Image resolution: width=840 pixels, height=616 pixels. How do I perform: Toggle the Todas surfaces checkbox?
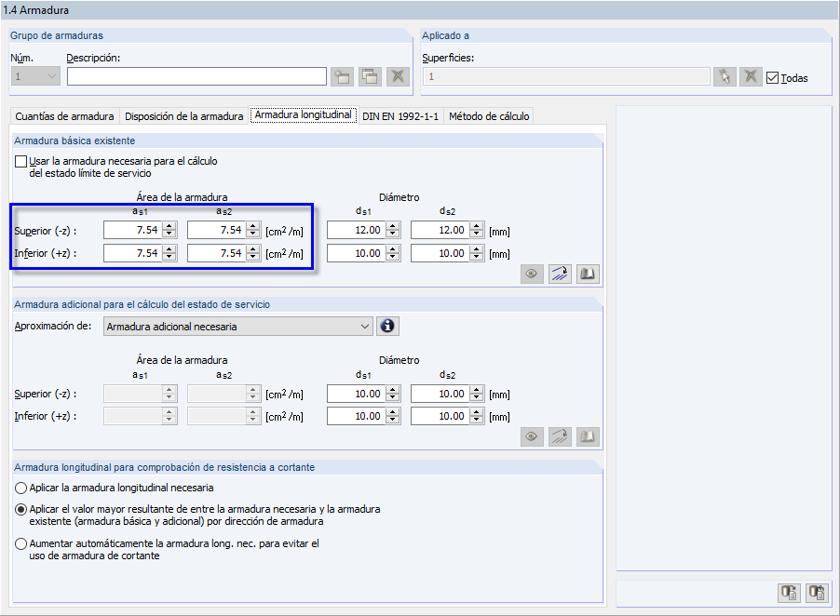click(x=772, y=77)
